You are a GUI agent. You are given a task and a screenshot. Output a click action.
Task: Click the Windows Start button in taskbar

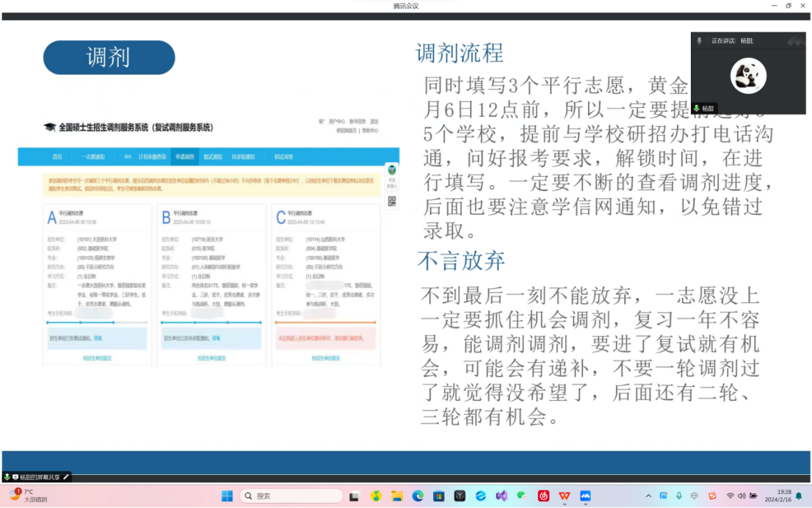tap(227, 496)
